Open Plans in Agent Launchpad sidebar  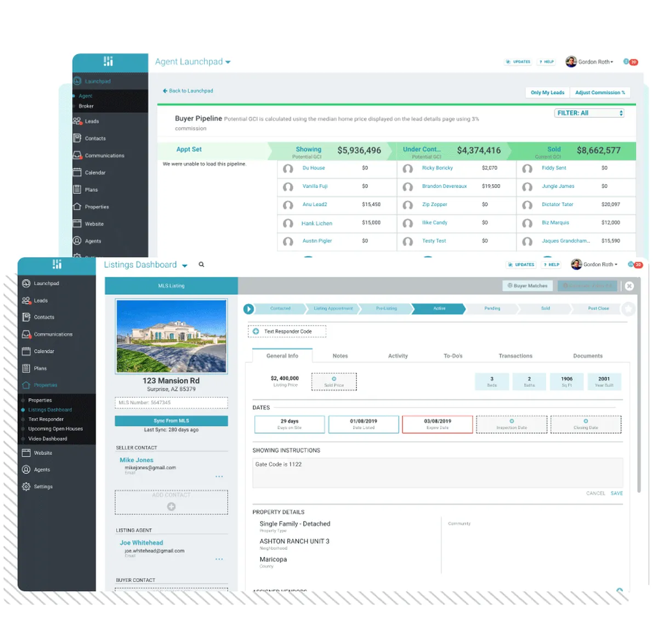(91, 190)
